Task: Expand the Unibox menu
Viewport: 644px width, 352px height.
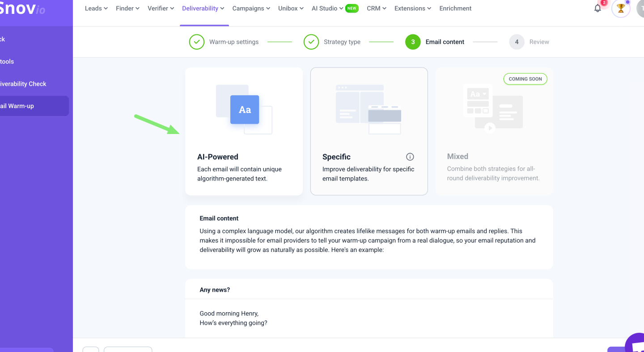Action: coord(291,8)
